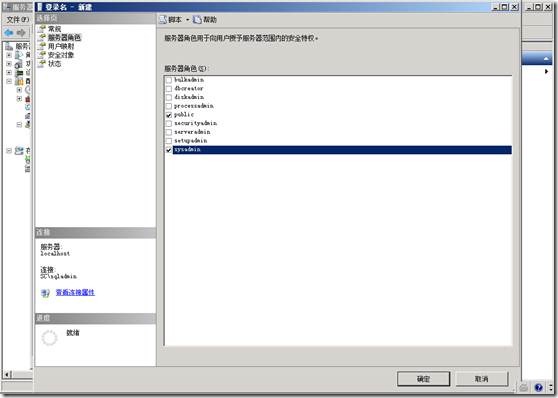
Task: Click the SC\sqladmin connection text
Action: tap(58, 276)
